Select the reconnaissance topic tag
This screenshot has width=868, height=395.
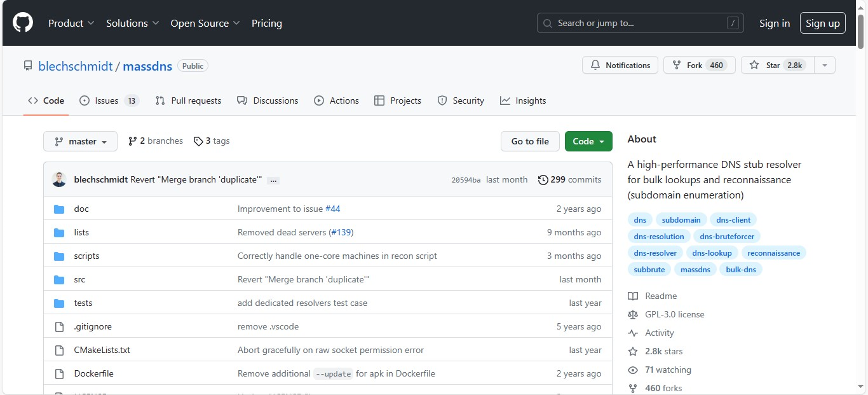773,253
